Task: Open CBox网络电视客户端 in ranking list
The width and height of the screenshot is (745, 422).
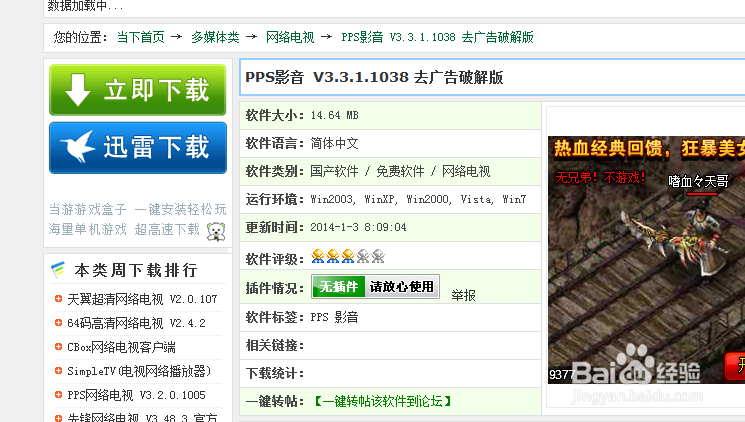Action: tap(121, 347)
